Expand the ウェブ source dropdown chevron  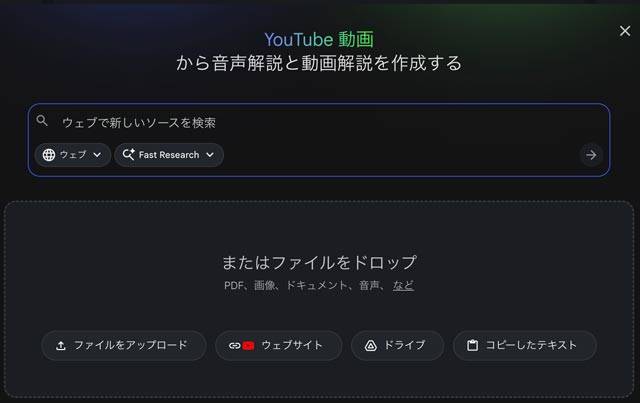(97, 155)
